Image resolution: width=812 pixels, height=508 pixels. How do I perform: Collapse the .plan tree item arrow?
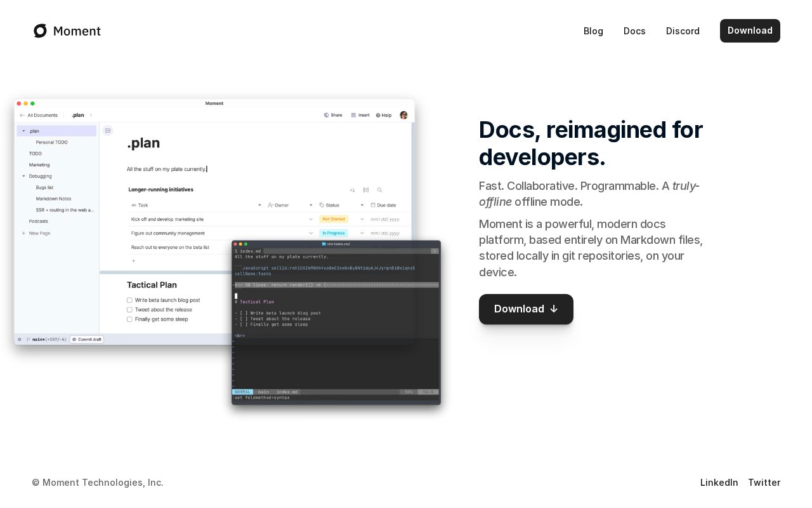click(x=23, y=131)
